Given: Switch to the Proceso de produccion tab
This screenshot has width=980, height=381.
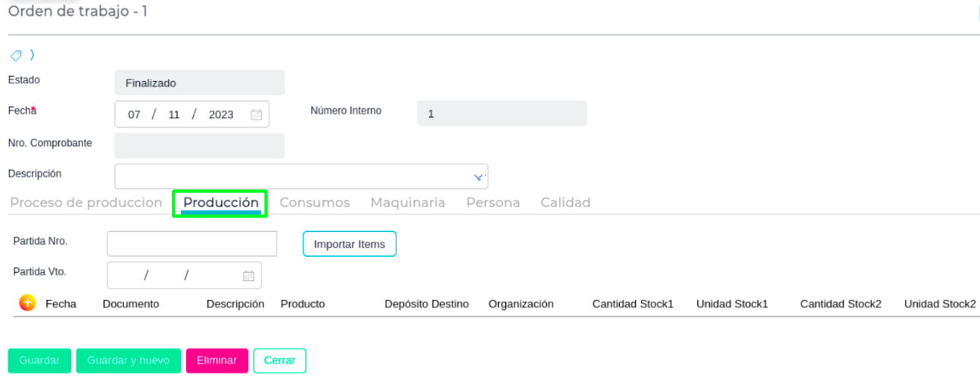Looking at the screenshot, I should tap(86, 203).
